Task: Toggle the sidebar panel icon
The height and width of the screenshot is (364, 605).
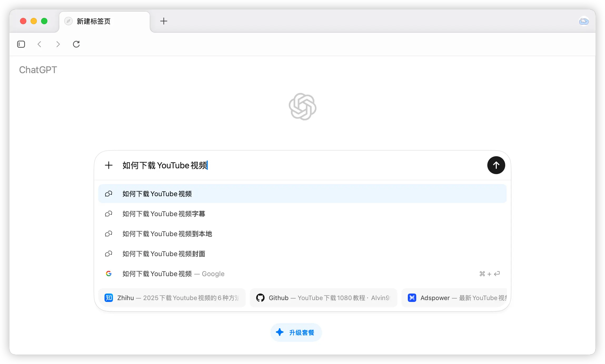Action: (21, 44)
